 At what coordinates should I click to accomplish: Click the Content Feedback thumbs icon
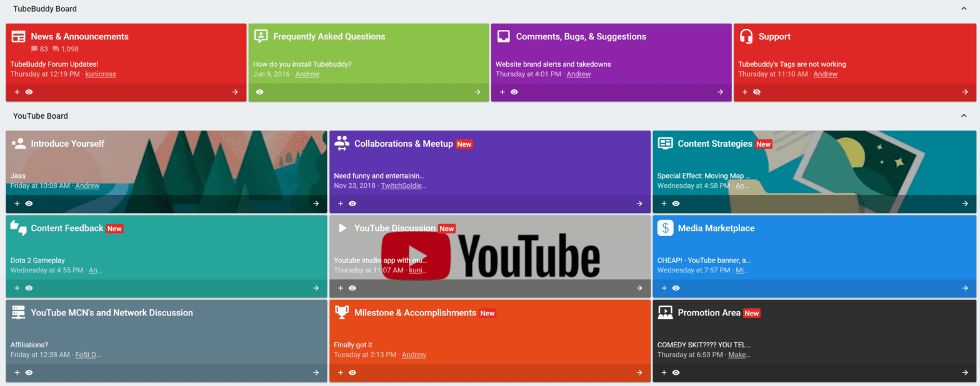coord(18,229)
